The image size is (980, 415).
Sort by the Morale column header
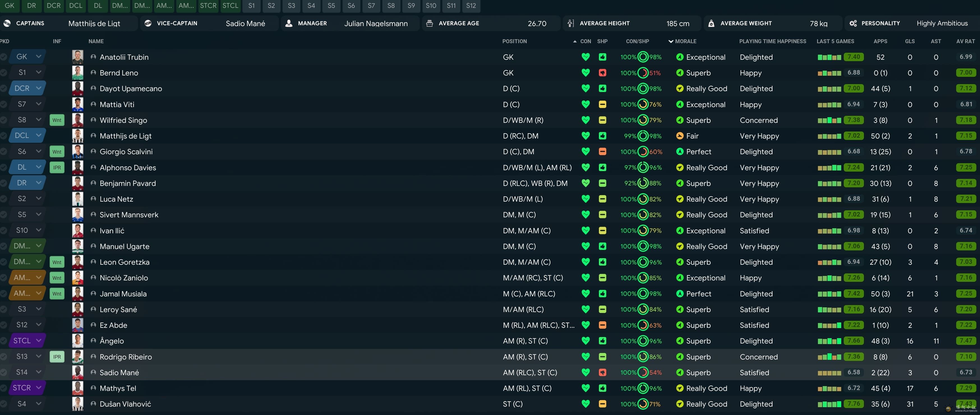pyautogui.click(x=685, y=41)
